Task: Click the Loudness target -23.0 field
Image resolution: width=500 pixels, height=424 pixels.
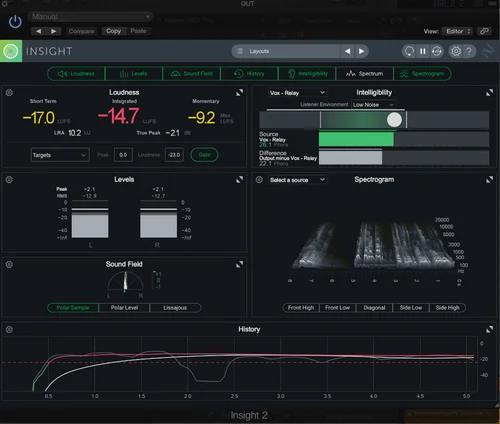Action: [174, 155]
